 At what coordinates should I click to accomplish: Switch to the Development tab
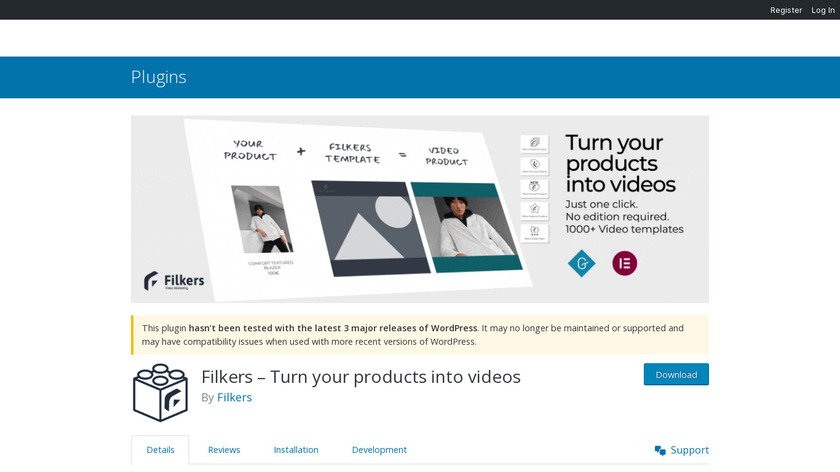(379, 450)
